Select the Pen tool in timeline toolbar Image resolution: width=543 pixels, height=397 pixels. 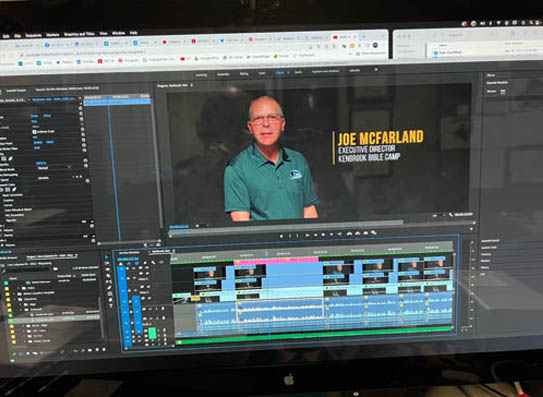pyautogui.click(x=109, y=288)
